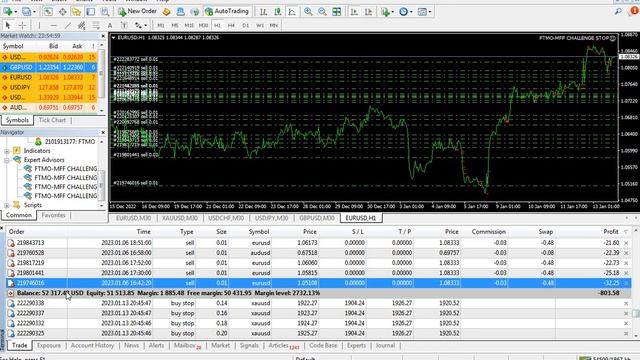Switch timeframe to M5
This screenshot has height=360, width=640.
point(175,25)
